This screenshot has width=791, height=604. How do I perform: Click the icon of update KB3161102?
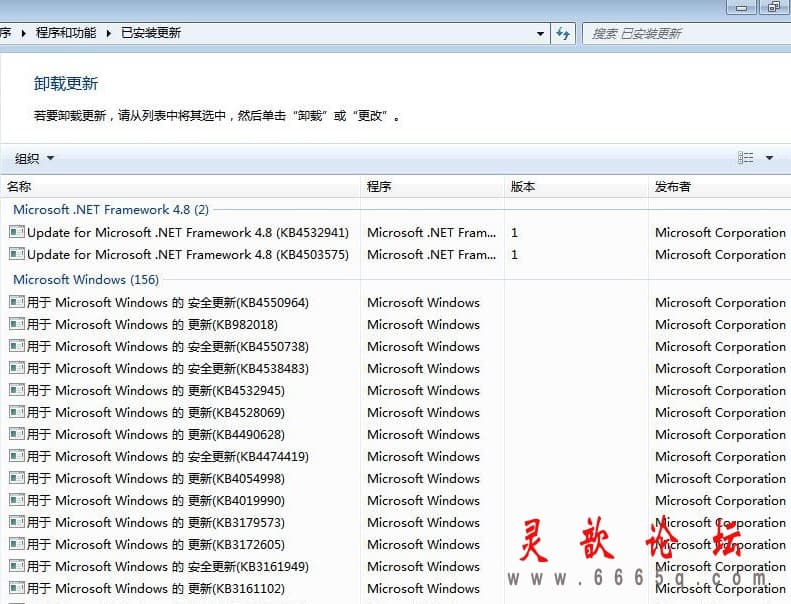coord(17,588)
